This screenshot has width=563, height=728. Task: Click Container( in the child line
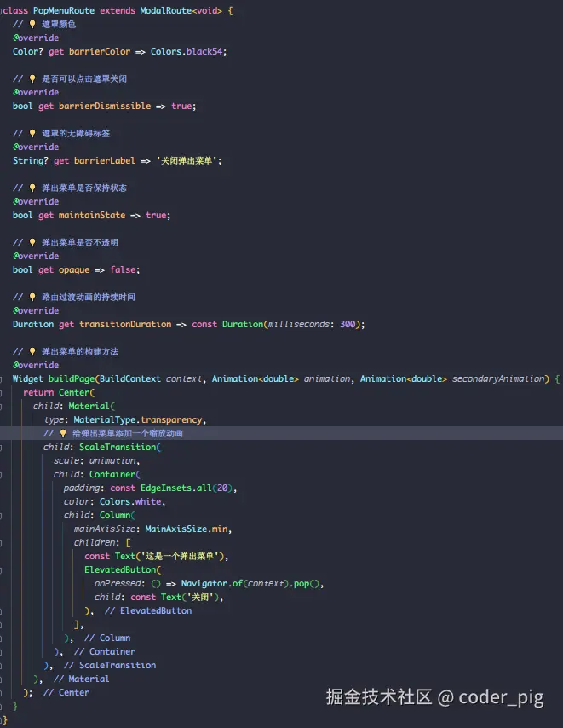pyautogui.click(x=114, y=475)
